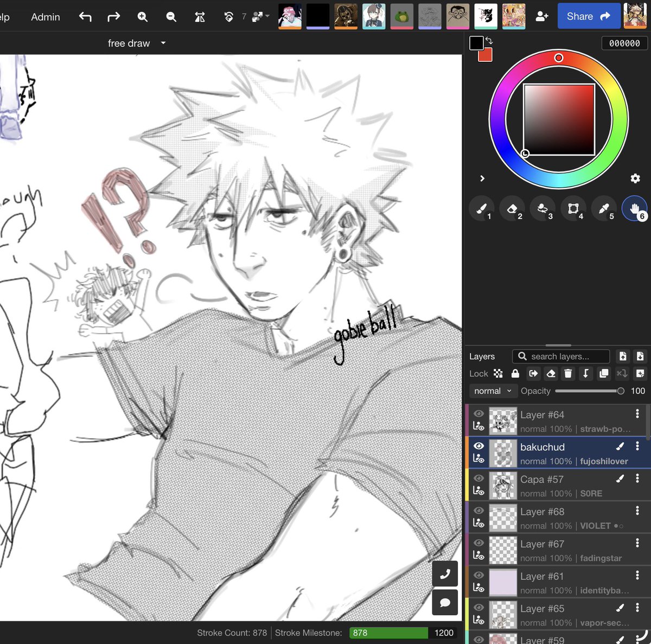The height and width of the screenshot is (644, 651).
Task: Select the primary black color swatch
Action: tap(476, 43)
